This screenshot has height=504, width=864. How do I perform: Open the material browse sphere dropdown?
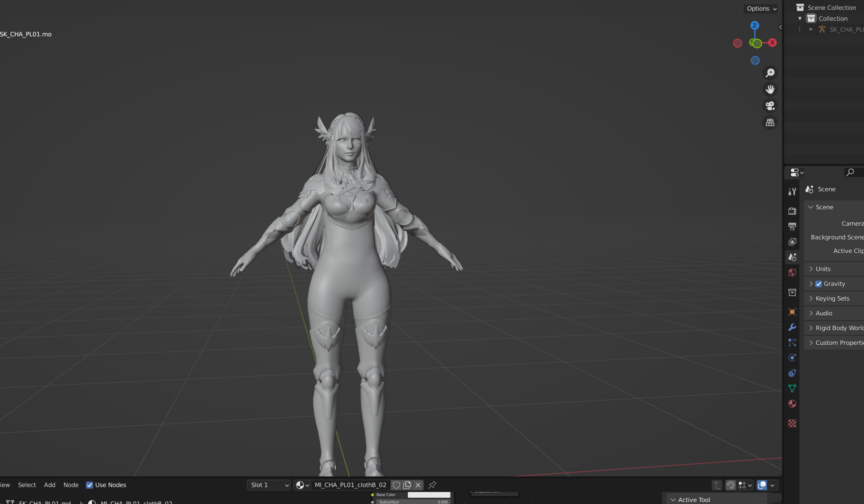pyautogui.click(x=302, y=485)
